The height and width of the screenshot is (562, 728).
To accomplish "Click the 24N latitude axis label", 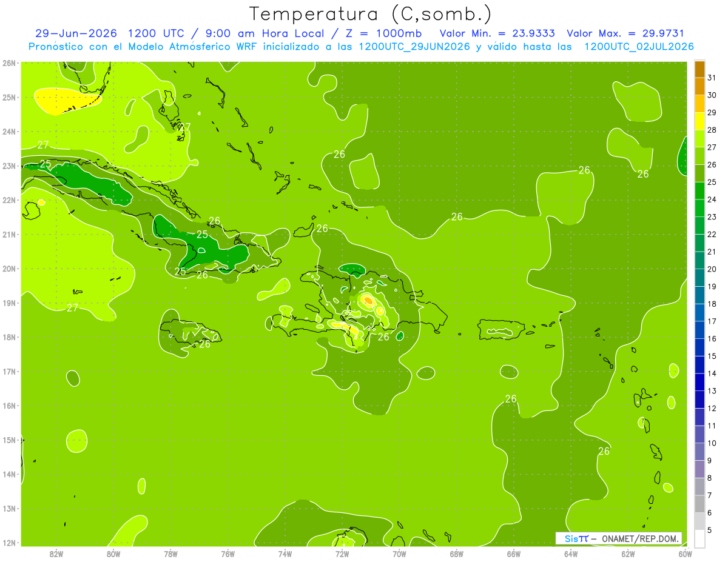I will [9, 132].
